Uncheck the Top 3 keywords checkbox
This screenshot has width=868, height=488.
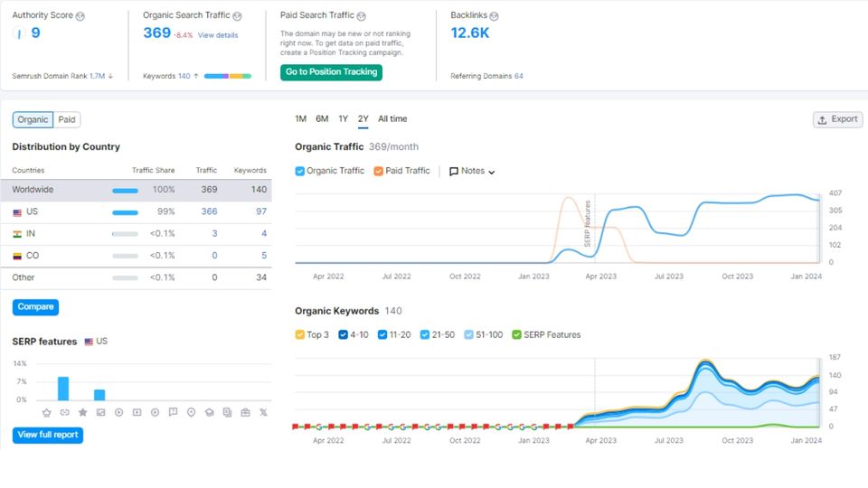click(x=300, y=335)
